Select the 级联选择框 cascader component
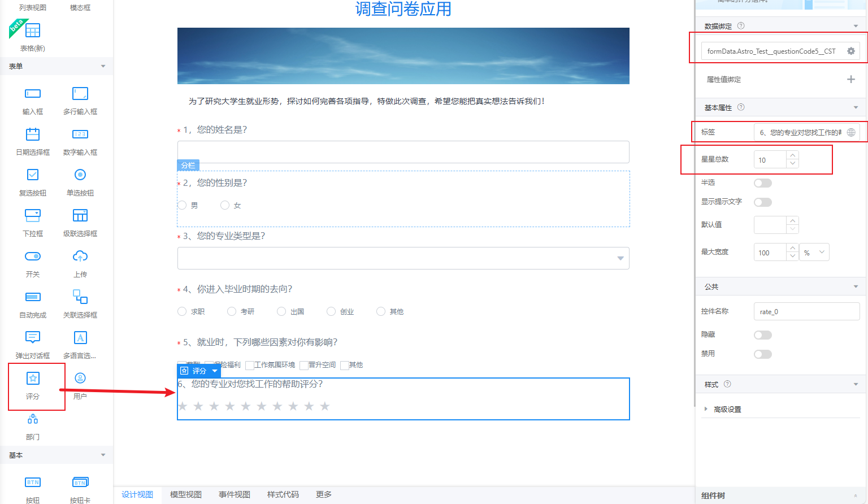Viewport: 868px width, 504px height. click(80, 216)
